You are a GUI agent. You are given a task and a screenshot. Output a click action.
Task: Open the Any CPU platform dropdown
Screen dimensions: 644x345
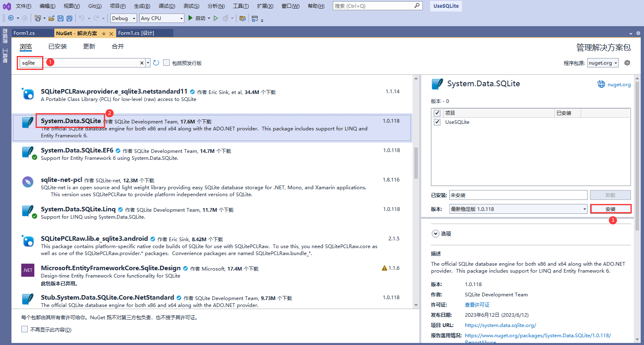click(x=162, y=18)
